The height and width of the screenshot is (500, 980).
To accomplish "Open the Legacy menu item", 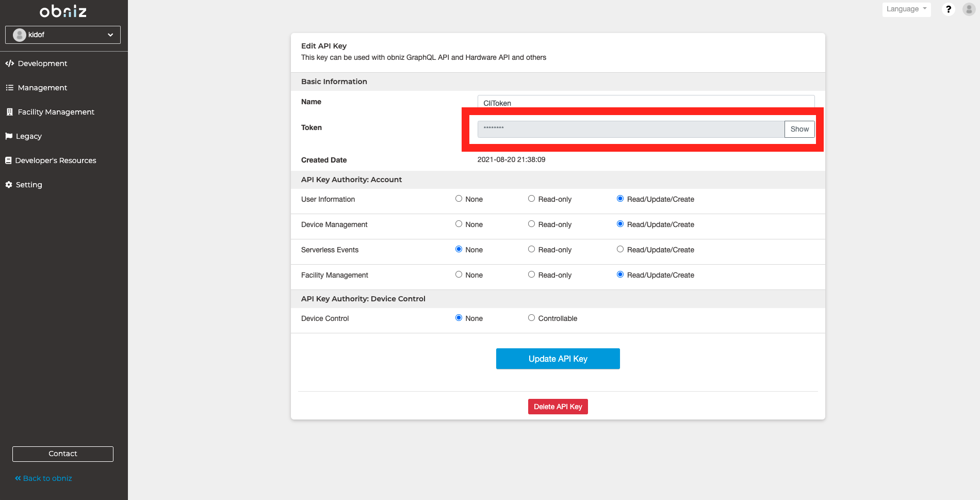I will coord(29,136).
